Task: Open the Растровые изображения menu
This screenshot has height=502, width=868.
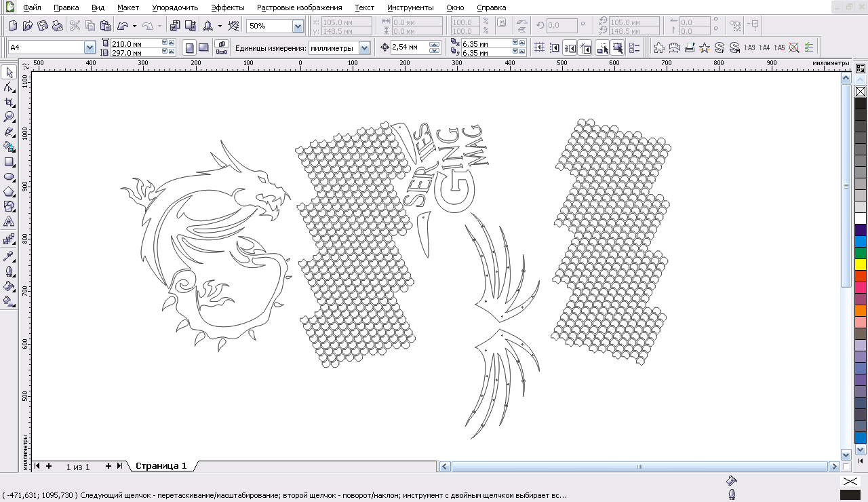Action: [x=299, y=7]
